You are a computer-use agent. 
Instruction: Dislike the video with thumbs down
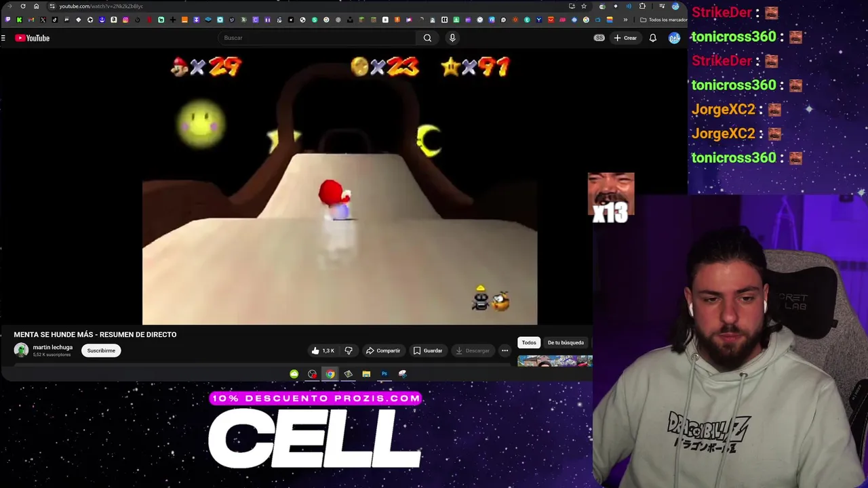point(349,350)
